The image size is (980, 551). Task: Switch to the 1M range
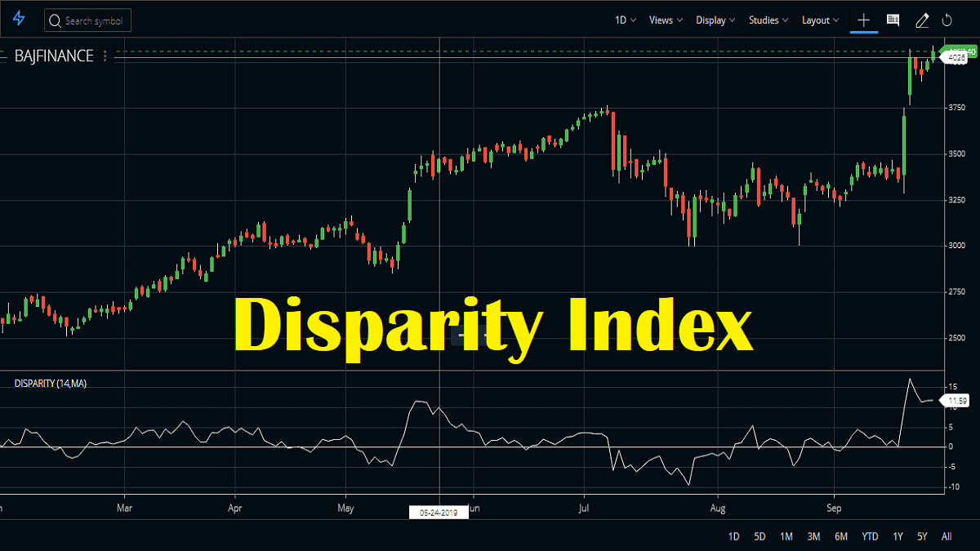[786, 536]
